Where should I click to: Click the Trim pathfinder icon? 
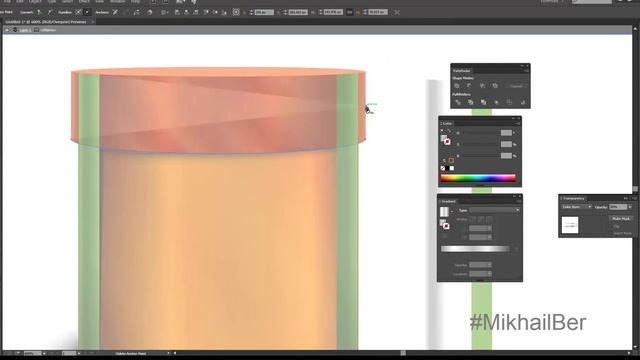coord(471,102)
